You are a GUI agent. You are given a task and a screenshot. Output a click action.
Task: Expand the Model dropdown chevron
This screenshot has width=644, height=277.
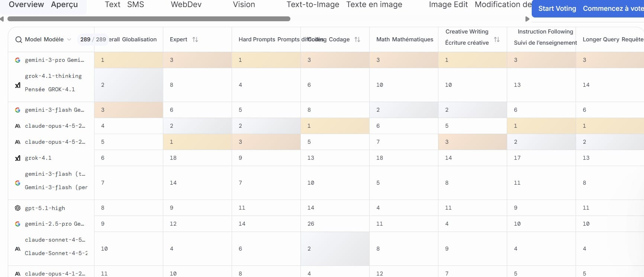[x=69, y=39]
